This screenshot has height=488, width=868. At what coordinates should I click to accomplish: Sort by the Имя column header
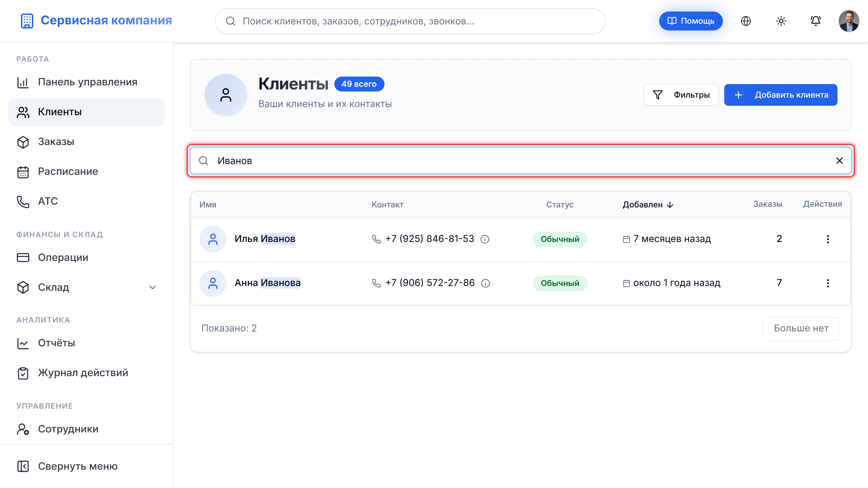pyautogui.click(x=208, y=205)
